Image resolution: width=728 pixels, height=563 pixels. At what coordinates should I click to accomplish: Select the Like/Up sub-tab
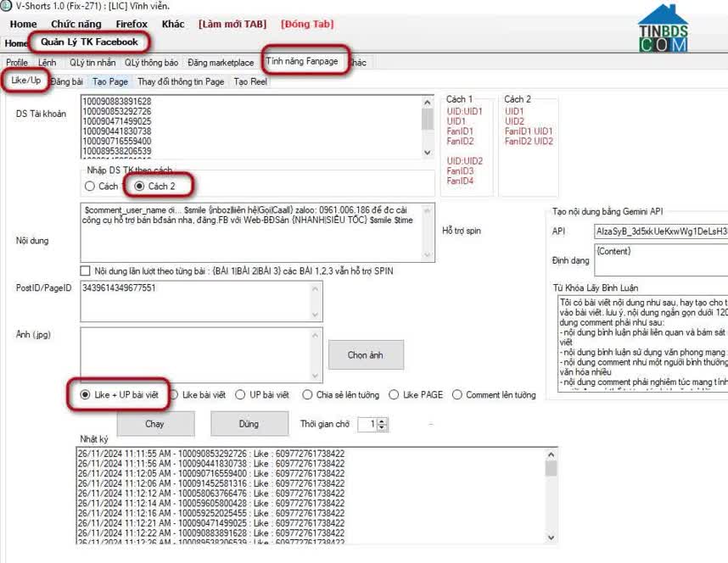26,80
